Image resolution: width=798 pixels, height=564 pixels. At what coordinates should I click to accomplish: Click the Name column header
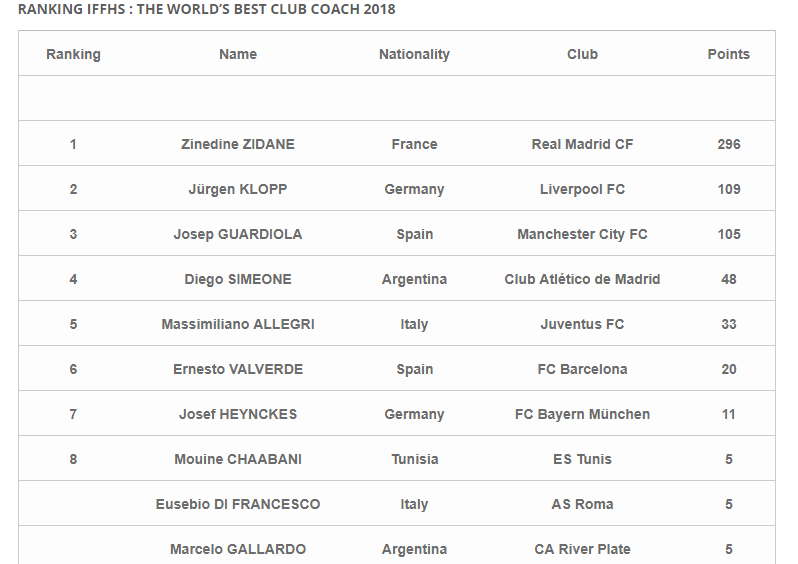tap(238, 54)
